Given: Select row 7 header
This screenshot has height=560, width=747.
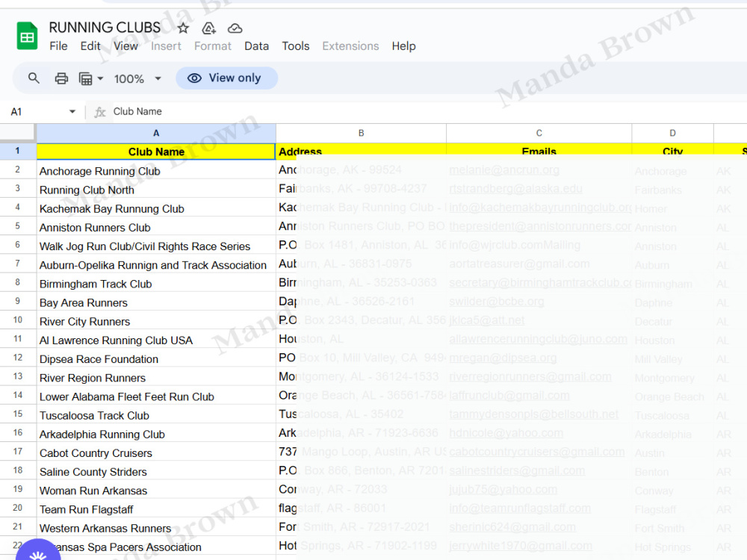Looking at the screenshot, I should tap(18, 264).
